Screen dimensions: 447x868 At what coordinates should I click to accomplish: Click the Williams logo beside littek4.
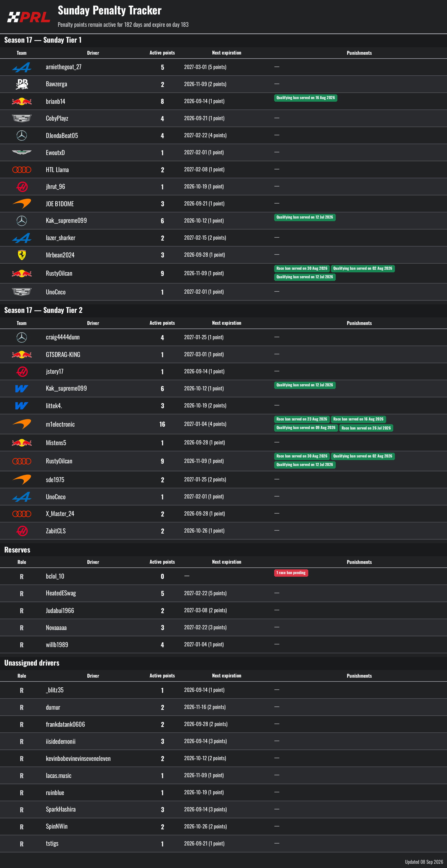coord(22,406)
